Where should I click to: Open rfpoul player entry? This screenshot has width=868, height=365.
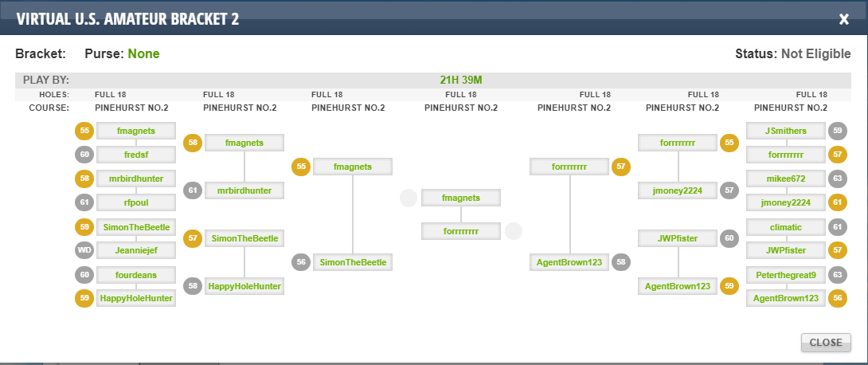pyautogui.click(x=136, y=202)
